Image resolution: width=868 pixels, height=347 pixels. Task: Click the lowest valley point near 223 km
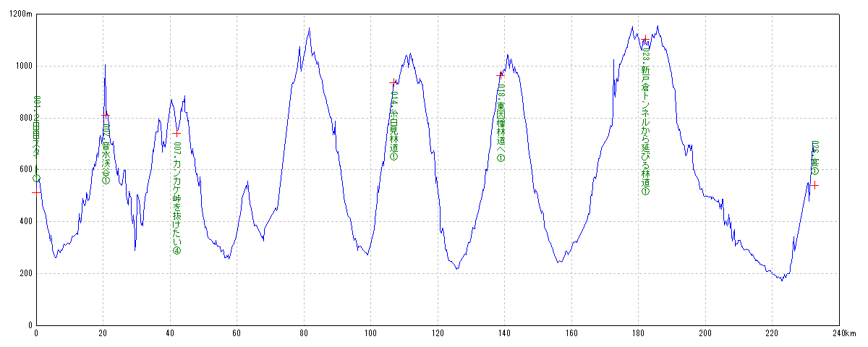click(x=782, y=280)
